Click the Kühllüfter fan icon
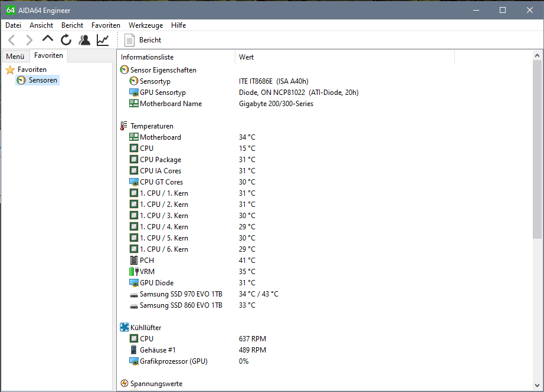The image size is (544, 392). 124,327
